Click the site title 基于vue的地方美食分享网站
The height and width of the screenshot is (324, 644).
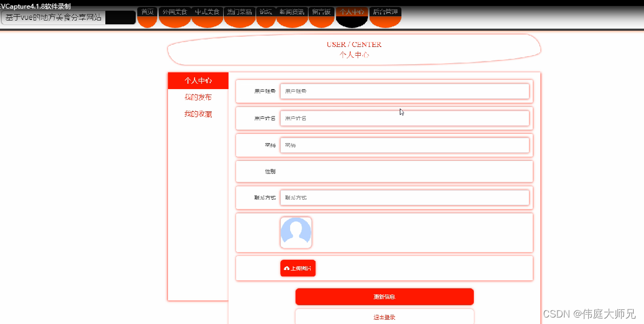53,18
